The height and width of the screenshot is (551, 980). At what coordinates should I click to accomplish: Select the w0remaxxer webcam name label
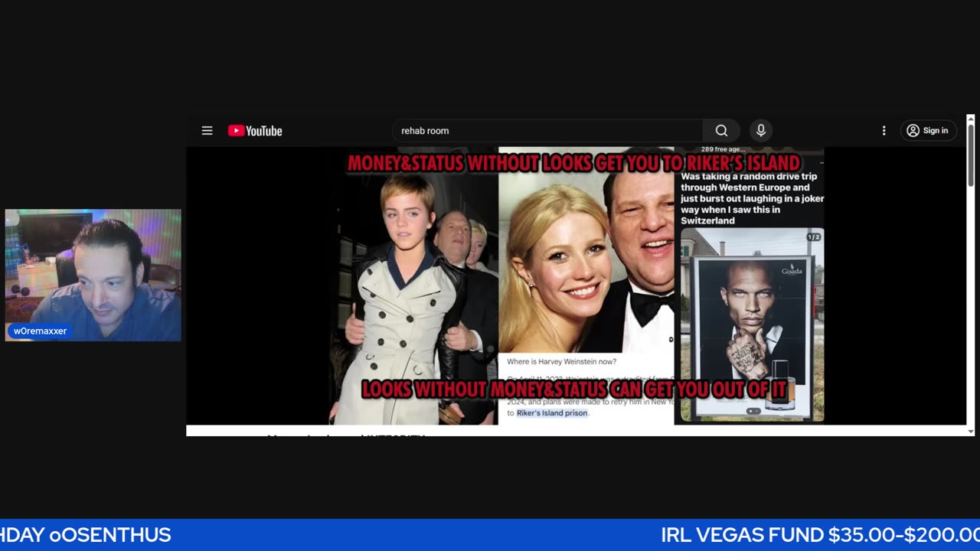(40, 331)
